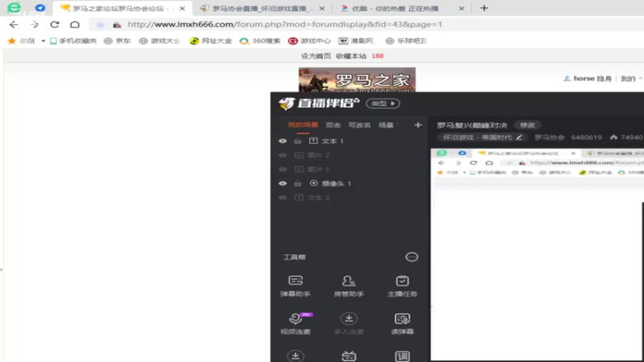Click 修改 button next to stream title
The height and width of the screenshot is (362, 644).
tap(528, 125)
